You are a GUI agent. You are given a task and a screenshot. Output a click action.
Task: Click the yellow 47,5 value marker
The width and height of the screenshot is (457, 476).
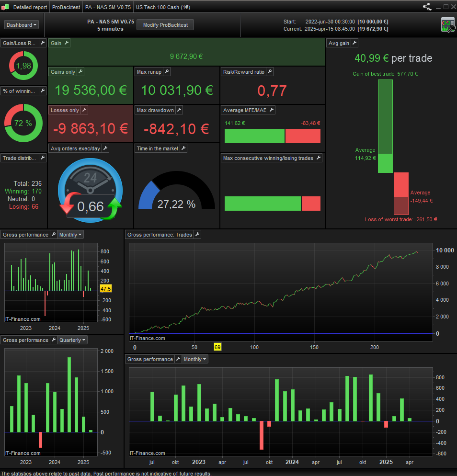pos(106,288)
